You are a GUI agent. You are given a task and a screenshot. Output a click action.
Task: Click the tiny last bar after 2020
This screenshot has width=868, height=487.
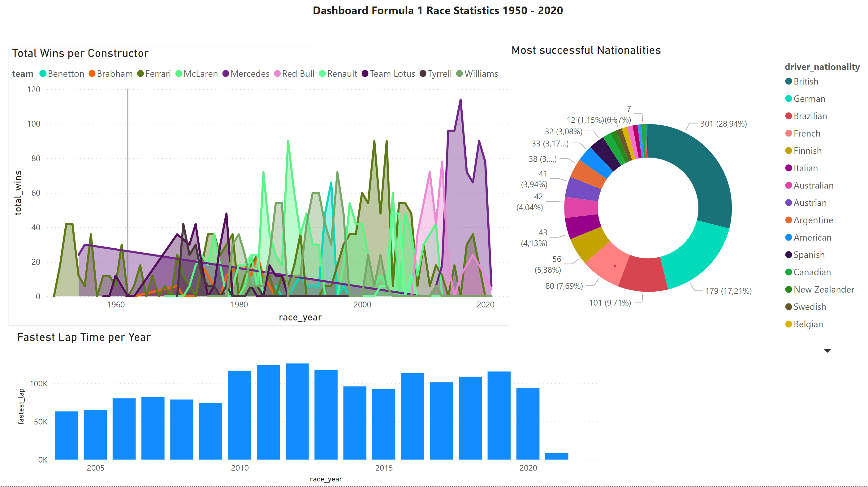[556, 456]
